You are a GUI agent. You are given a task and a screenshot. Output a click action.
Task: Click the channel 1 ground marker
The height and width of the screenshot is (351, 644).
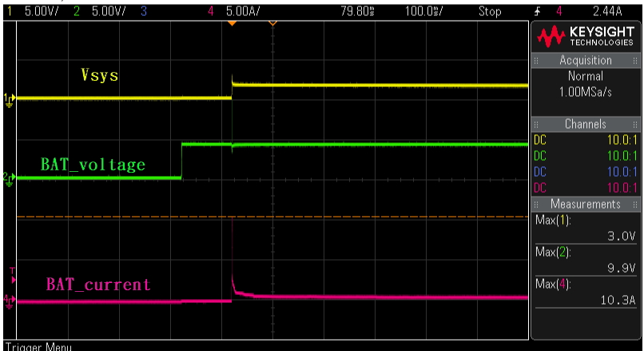(x=9, y=100)
